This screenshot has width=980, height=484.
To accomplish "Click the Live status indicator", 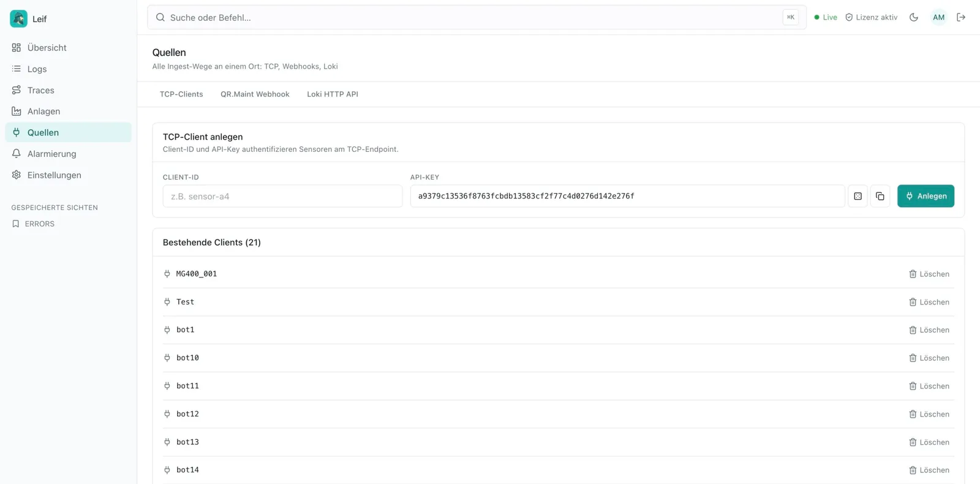I will pyautogui.click(x=826, y=17).
